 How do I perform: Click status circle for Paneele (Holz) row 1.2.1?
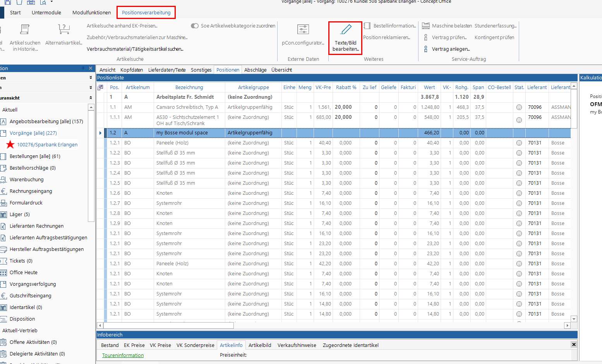[519, 143]
